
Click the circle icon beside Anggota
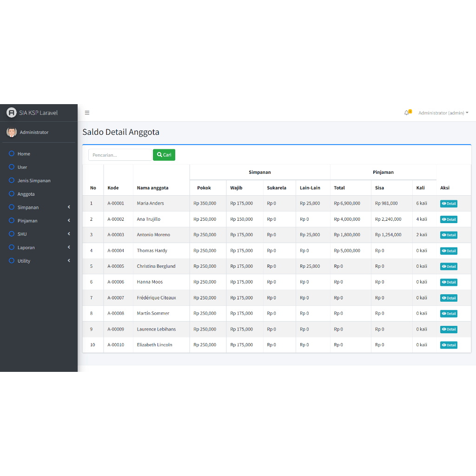tap(12, 194)
